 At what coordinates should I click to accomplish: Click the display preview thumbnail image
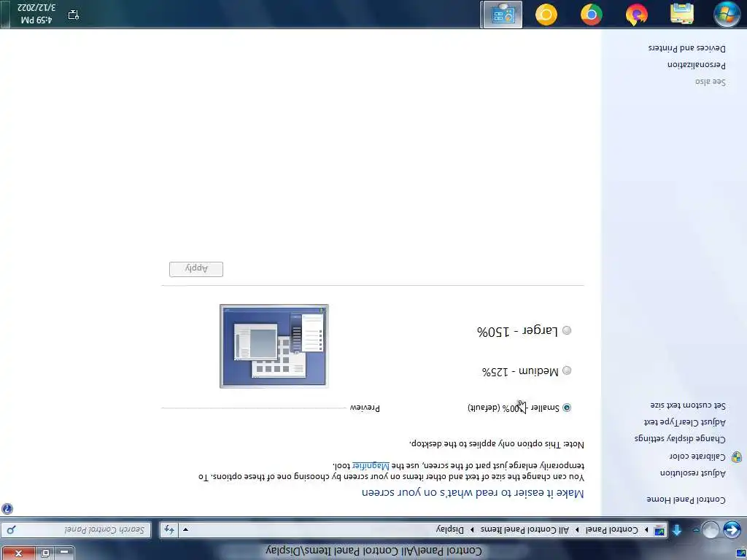pos(274,346)
